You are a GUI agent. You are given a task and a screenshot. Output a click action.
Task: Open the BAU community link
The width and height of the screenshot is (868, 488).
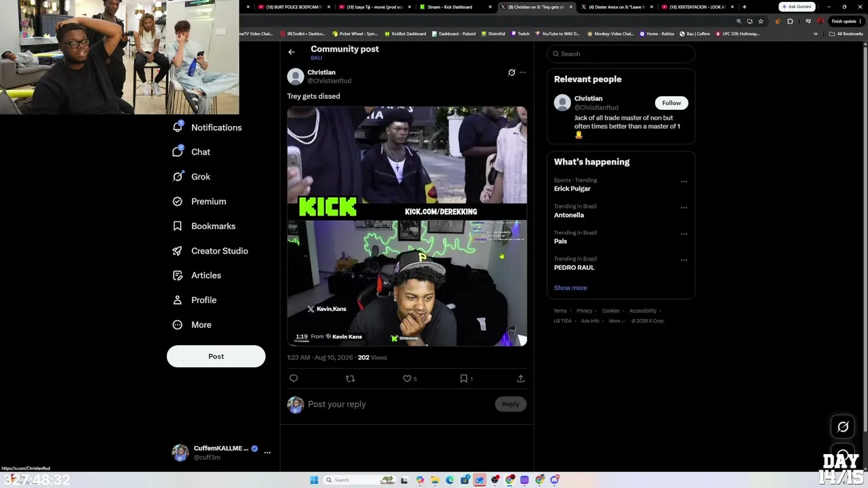pos(316,58)
